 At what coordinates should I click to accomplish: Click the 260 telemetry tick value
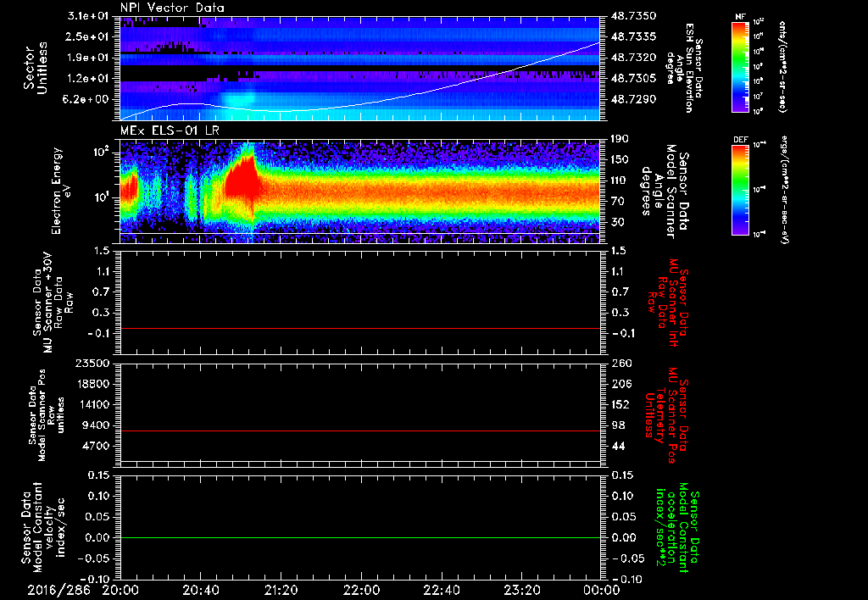[x=620, y=363]
